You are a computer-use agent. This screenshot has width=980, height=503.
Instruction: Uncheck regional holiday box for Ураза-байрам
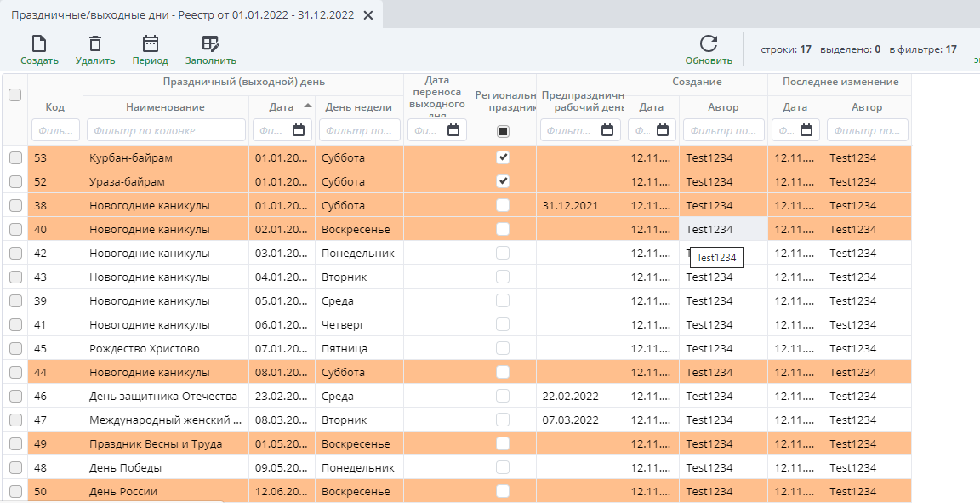click(x=503, y=181)
